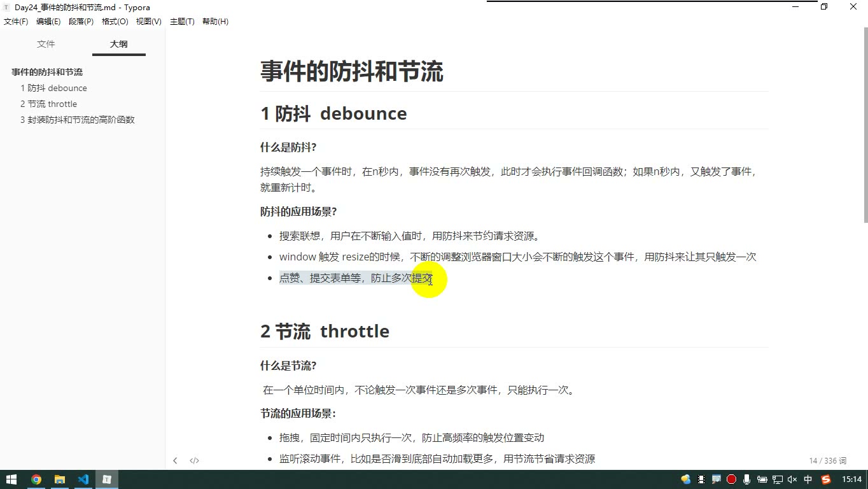Switch to the 大纲 sidebar tab

(119, 44)
